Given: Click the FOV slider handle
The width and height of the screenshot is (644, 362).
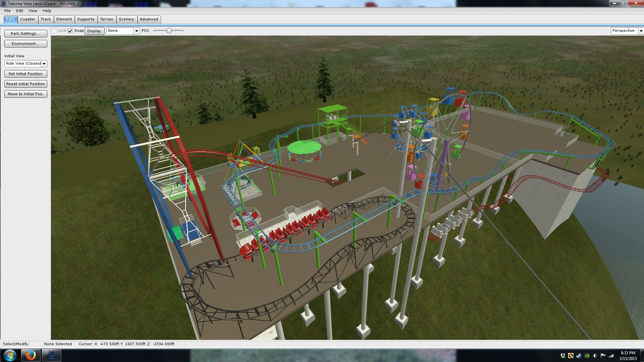Looking at the screenshot, I should tap(169, 31).
